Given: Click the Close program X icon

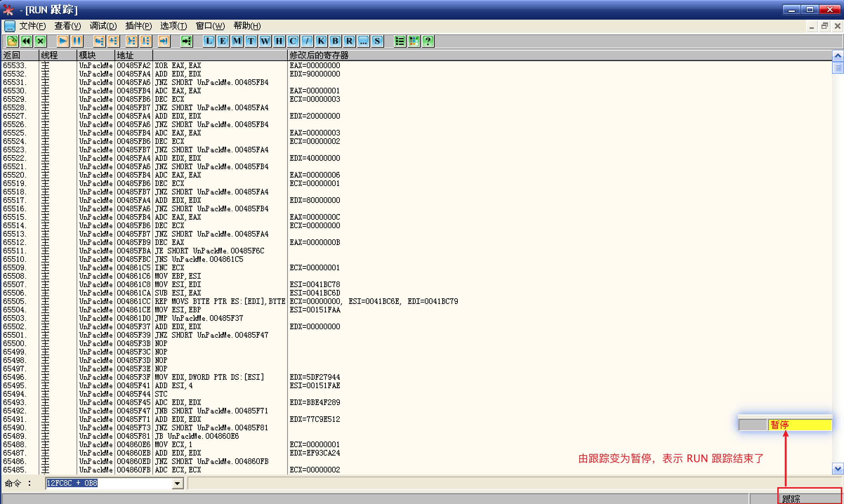Looking at the screenshot, I should (x=40, y=41).
